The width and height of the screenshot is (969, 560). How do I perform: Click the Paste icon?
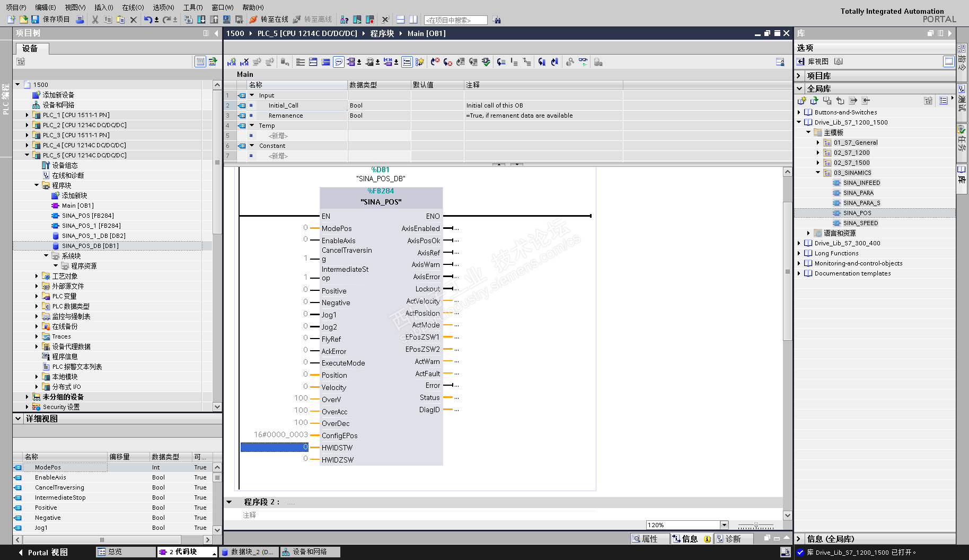coord(121,20)
